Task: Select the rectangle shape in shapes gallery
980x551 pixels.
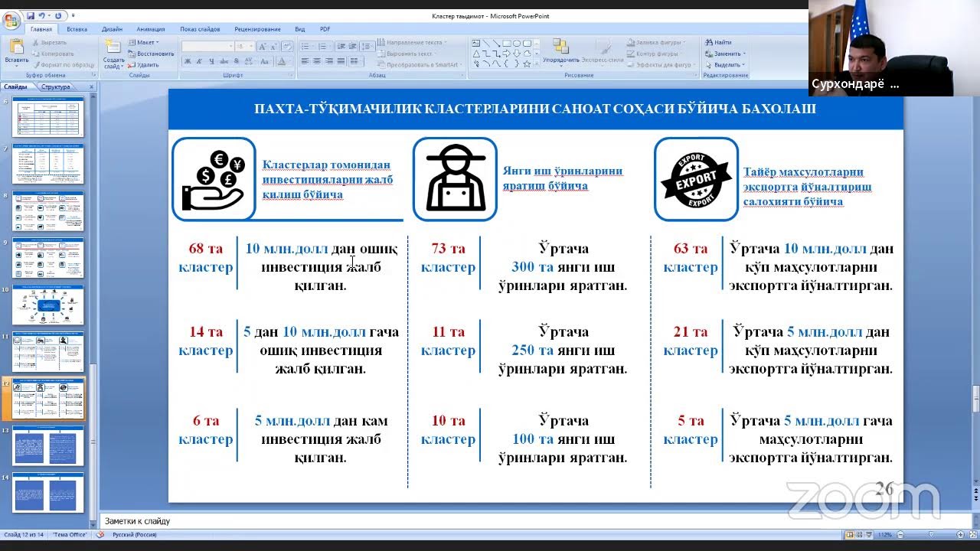Action: (507, 43)
